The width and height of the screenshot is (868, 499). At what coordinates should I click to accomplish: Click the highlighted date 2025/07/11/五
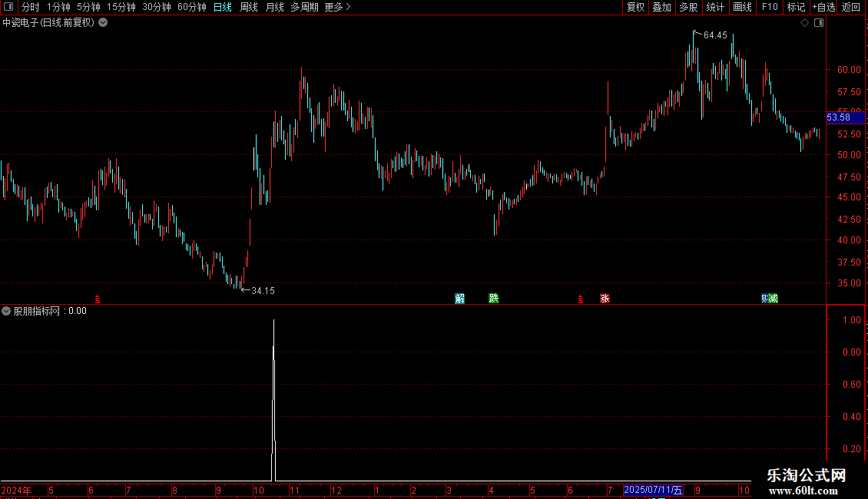coord(653,490)
